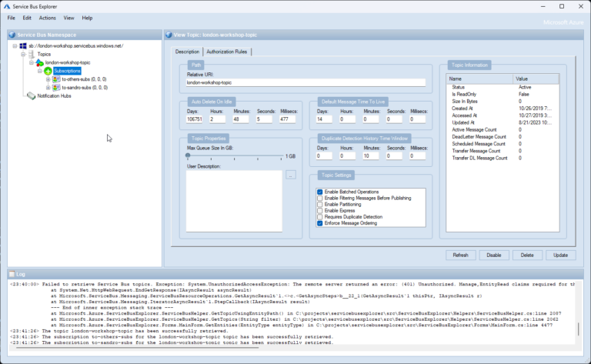Viewport: 591px width, 364px height.
Task: Click the green plus Subscriptions icon
Action: 48,71
